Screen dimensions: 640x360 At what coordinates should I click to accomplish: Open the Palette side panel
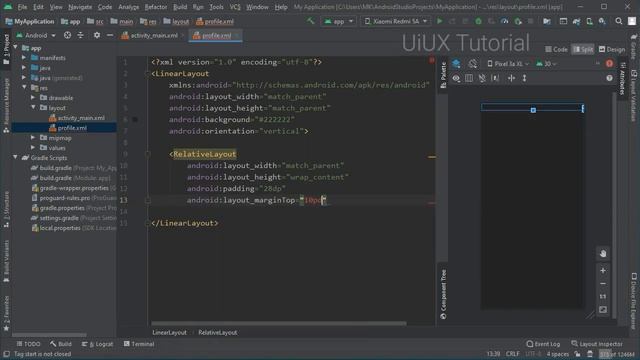tap(443, 76)
